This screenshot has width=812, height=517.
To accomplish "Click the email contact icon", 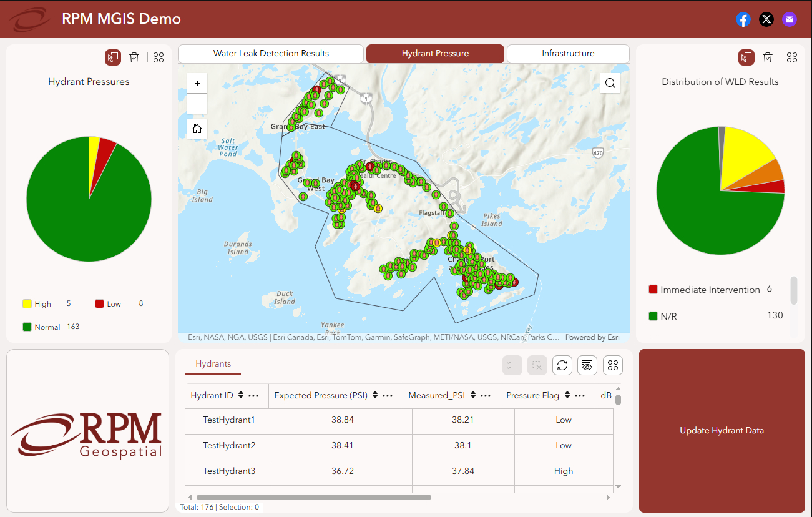I will [x=790, y=19].
